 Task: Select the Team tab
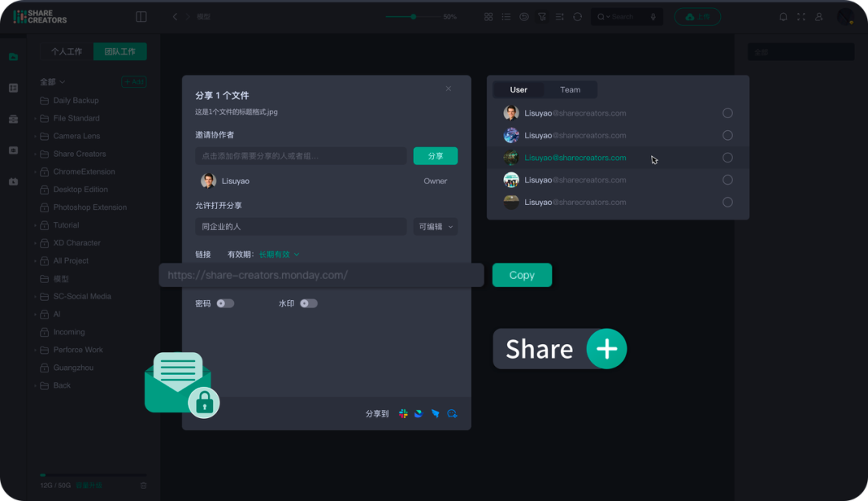(570, 90)
